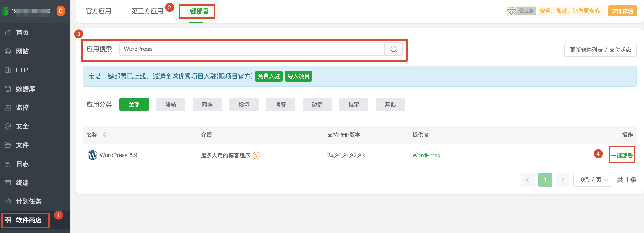Click the WordPress 6.9 app name

[x=119, y=155]
